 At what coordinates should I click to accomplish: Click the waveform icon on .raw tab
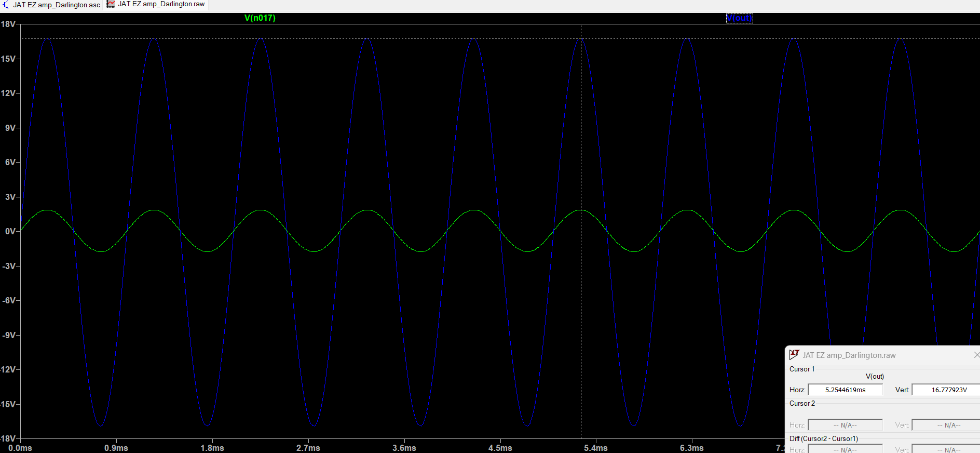(x=111, y=4)
